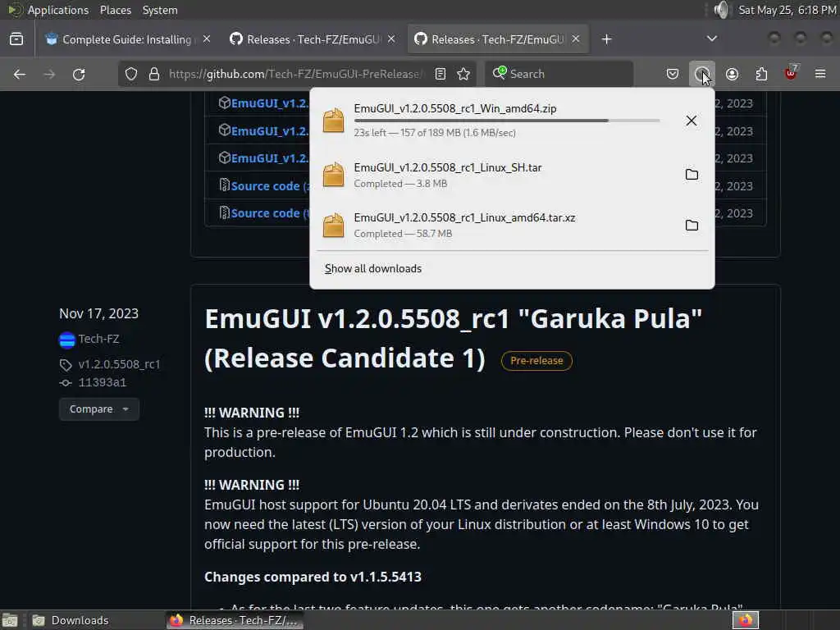The width and height of the screenshot is (840, 630).
Task: Open the Tech-FZ author profile link
Action: coord(98,339)
